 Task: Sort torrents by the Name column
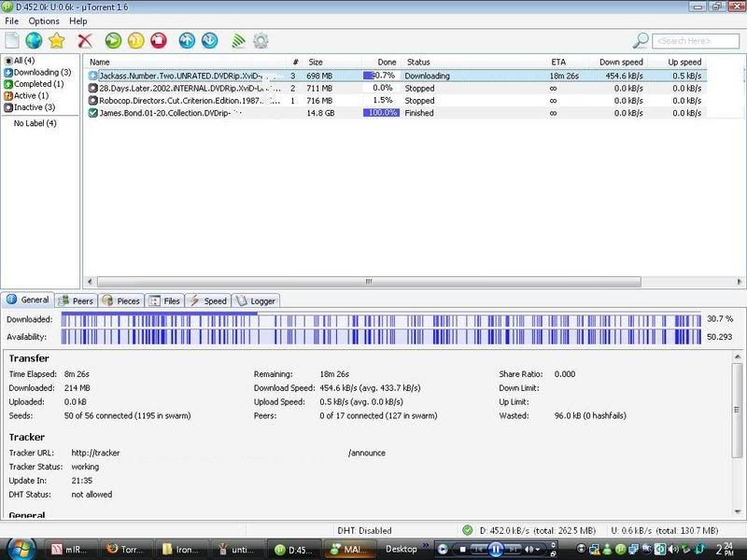100,62
